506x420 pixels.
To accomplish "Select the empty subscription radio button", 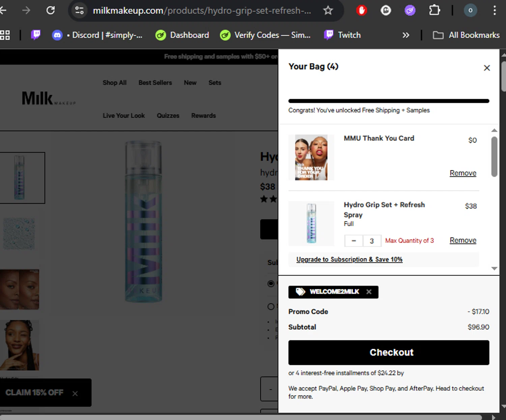I will pos(271,307).
